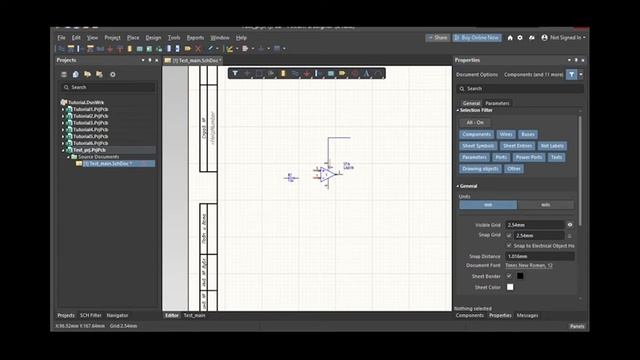This screenshot has height=360, width=640.
Task: Select the yellow port icon in active bar
Action: (x=342, y=73)
